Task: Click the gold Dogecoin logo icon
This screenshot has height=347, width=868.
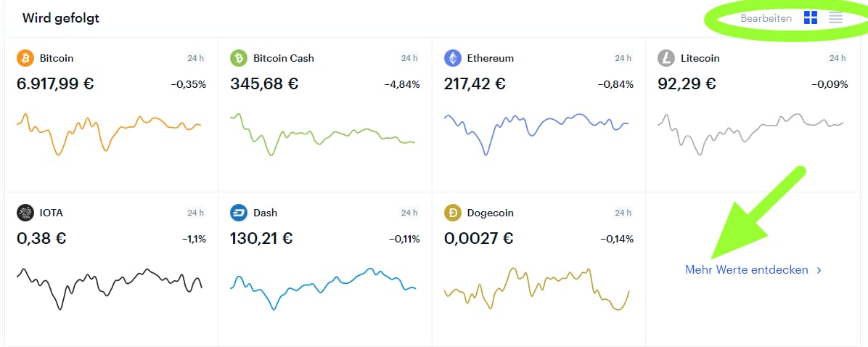Action: (452, 213)
